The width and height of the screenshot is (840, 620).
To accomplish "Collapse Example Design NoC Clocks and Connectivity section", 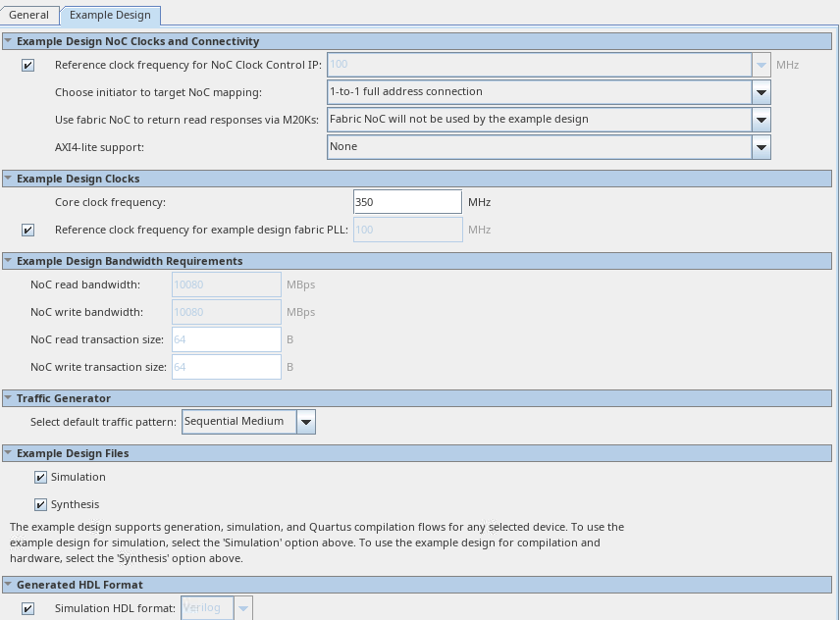I will coord(9,41).
